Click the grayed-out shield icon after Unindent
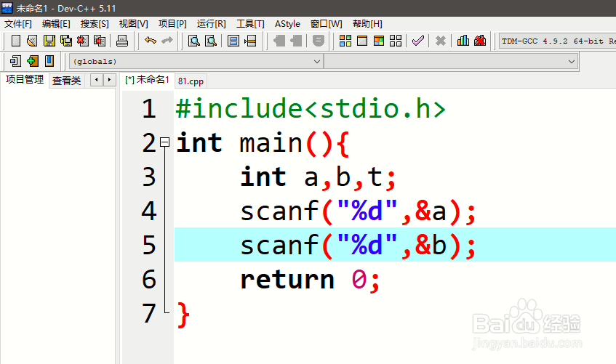This screenshot has width=616, height=364. [319, 41]
